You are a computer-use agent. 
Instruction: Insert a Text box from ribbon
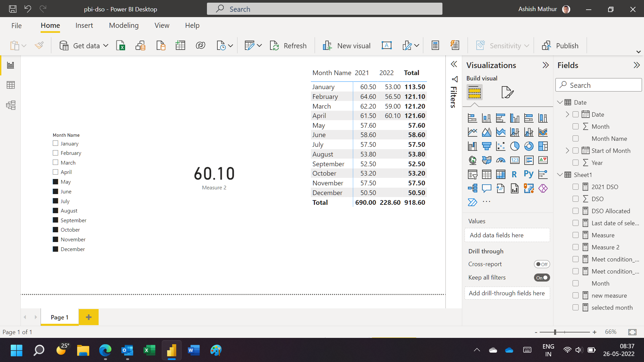(x=386, y=46)
